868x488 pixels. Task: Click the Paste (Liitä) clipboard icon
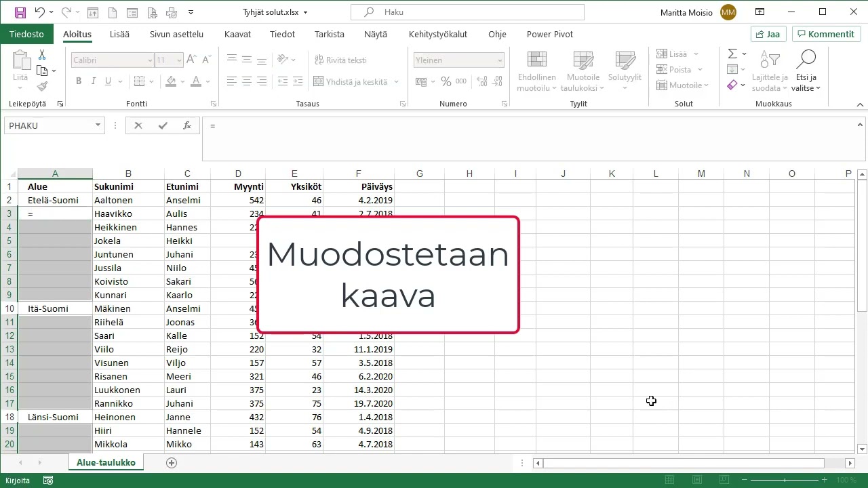pyautogui.click(x=20, y=61)
